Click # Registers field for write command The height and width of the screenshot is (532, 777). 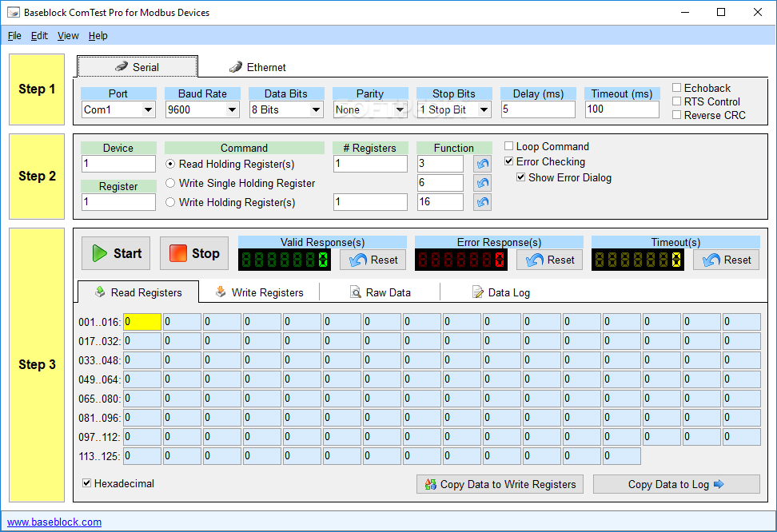click(x=370, y=202)
